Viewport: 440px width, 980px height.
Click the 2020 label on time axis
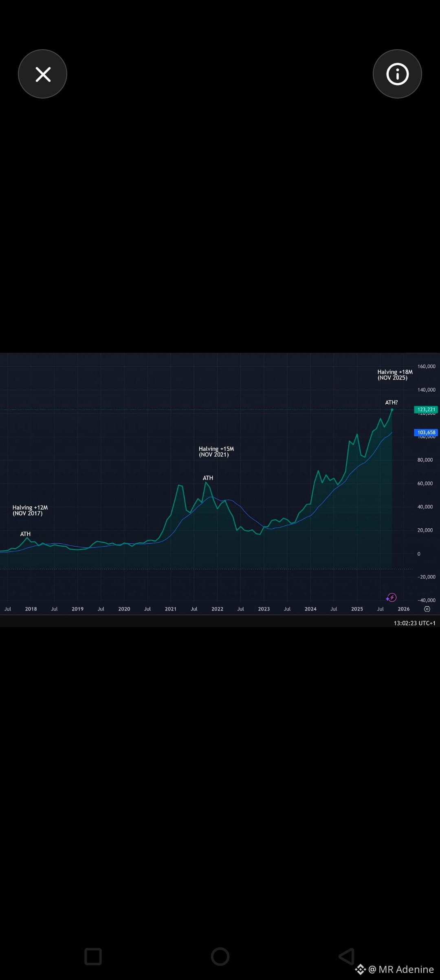[124, 609]
